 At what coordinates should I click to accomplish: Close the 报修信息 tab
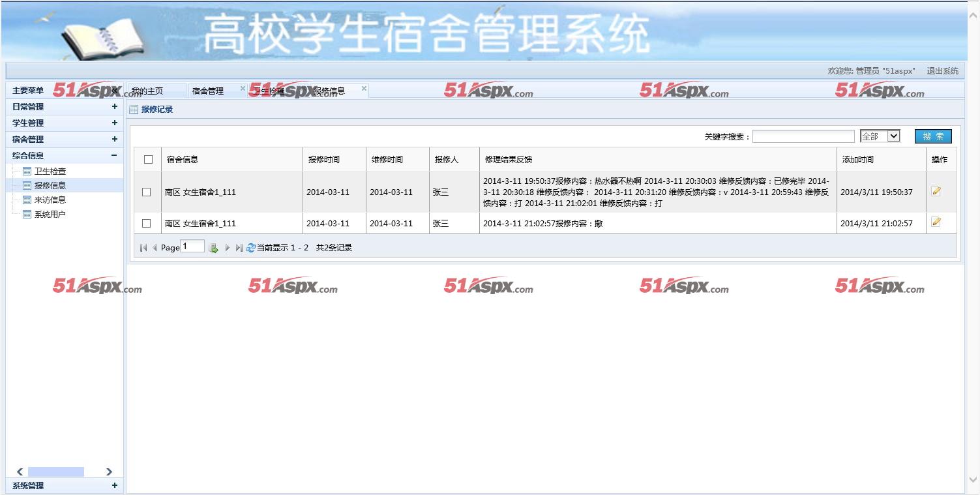[364, 89]
